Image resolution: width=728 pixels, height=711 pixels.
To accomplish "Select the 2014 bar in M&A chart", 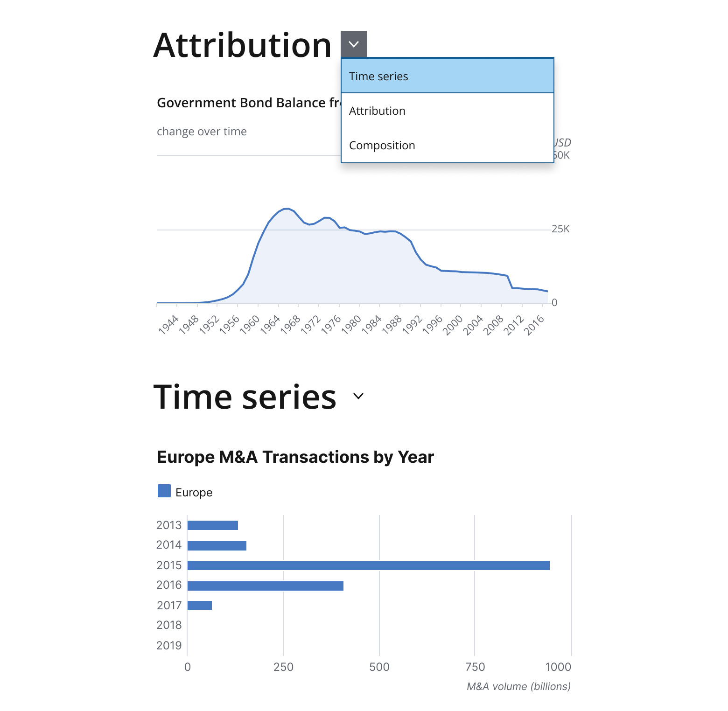I will pos(217,546).
